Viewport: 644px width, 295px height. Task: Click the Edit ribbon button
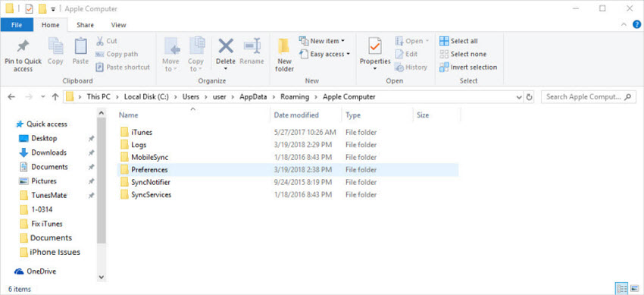click(406, 54)
